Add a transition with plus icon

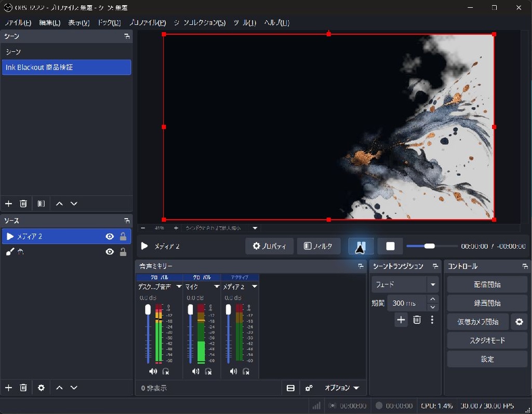click(401, 319)
